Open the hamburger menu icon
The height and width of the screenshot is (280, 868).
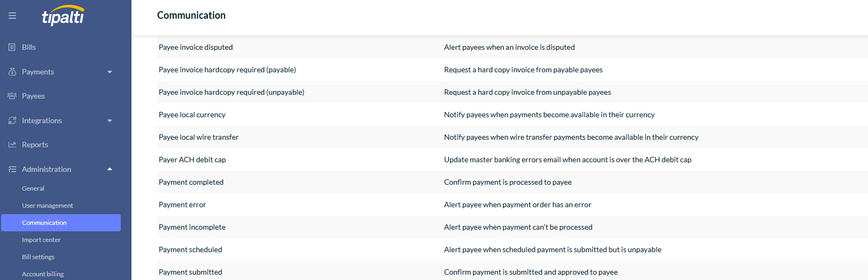pos(12,16)
